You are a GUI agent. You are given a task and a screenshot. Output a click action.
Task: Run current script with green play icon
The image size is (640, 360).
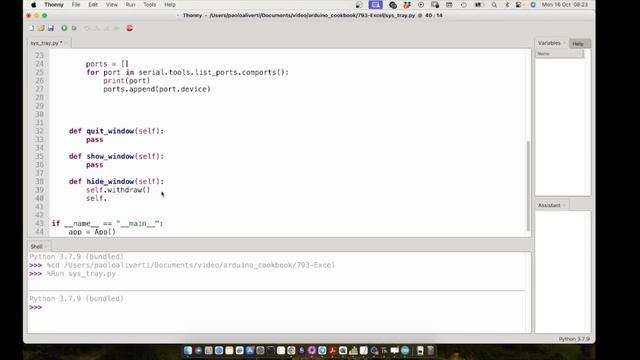pos(64,28)
